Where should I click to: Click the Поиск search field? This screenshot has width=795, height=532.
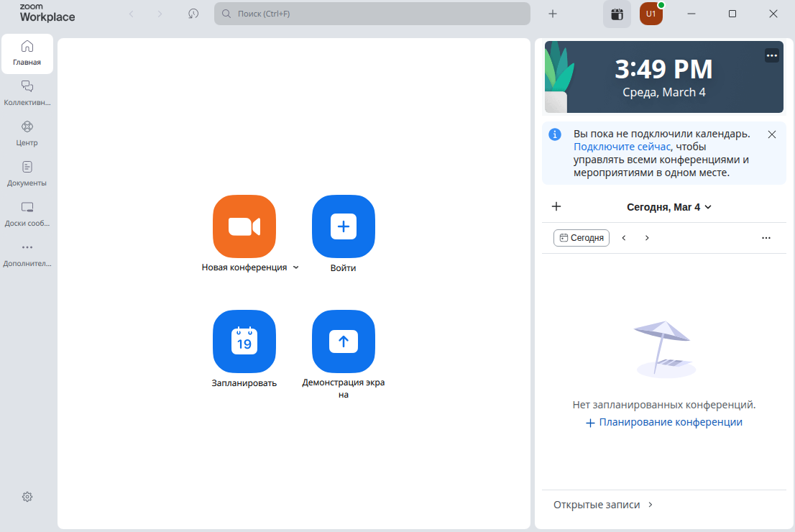click(x=372, y=14)
